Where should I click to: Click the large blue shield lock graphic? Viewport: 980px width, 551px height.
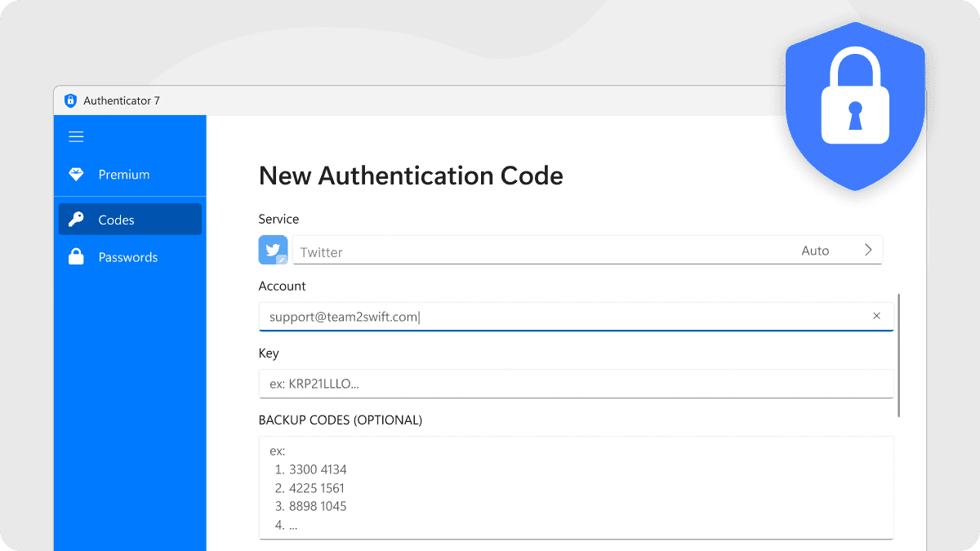point(854,106)
